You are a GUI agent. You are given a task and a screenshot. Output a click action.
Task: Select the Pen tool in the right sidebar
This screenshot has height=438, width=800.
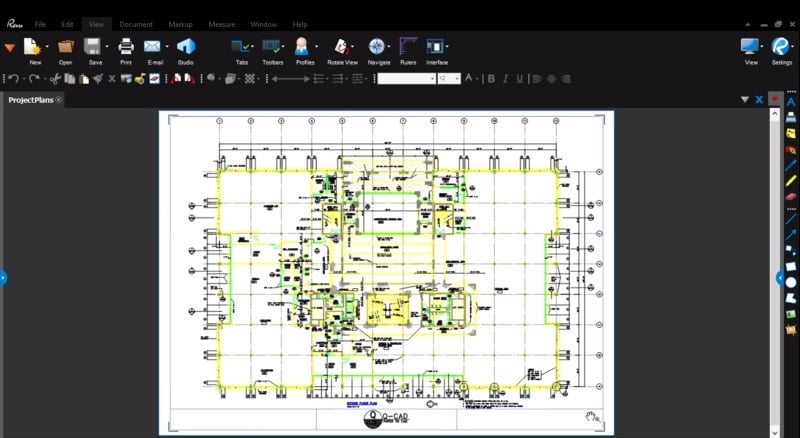click(x=791, y=164)
